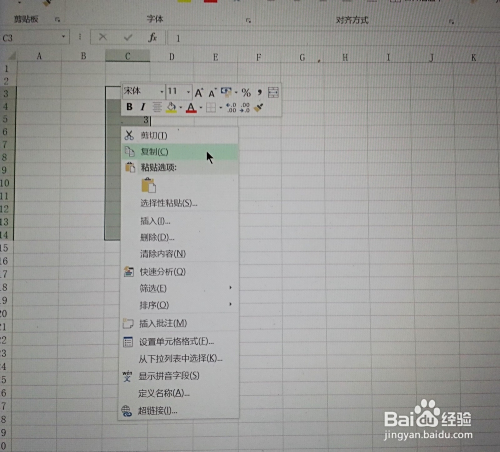Screen dimensions: 500x452
Task: Expand the 筛选(E) submenu
Action: point(180,288)
